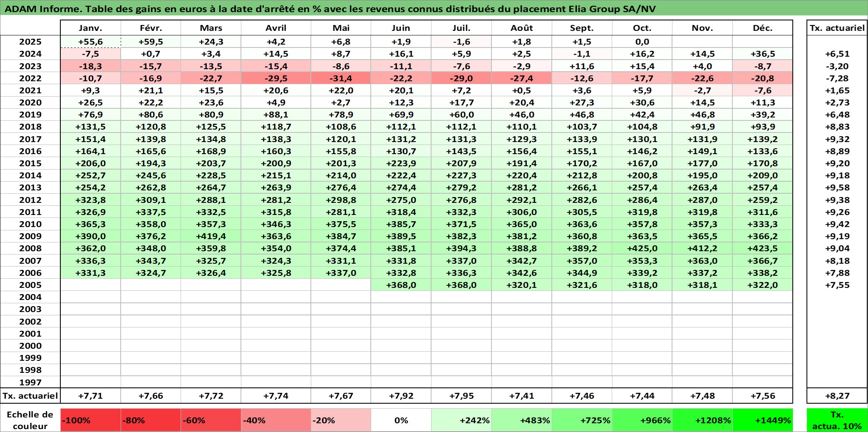Click the 'Août' column header
This screenshot has height=432, width=868.
pos(522,28)
